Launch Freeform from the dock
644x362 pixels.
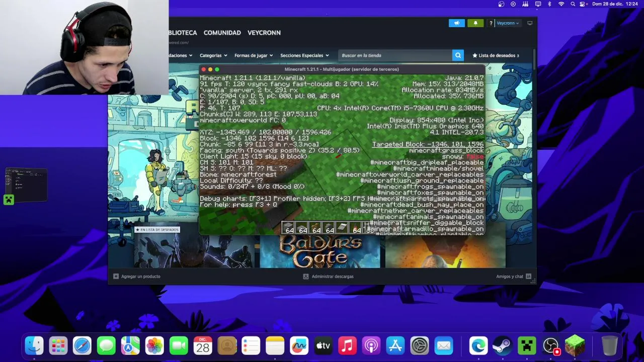299,346
